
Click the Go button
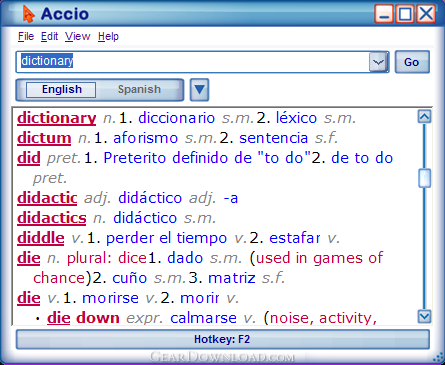[412, 62]
